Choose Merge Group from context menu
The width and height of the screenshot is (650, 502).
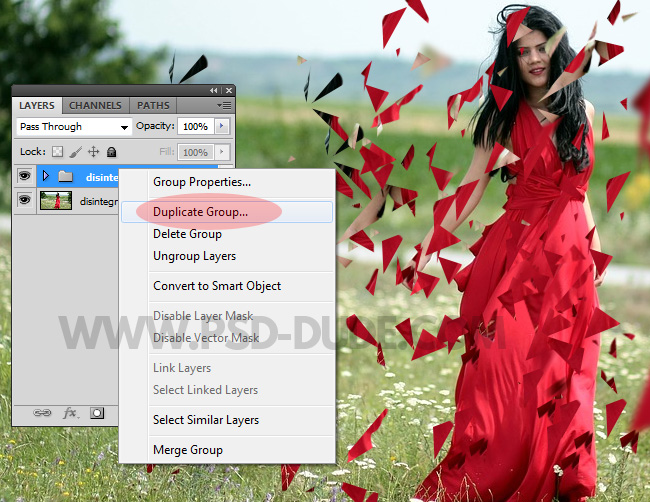[227, 450]
